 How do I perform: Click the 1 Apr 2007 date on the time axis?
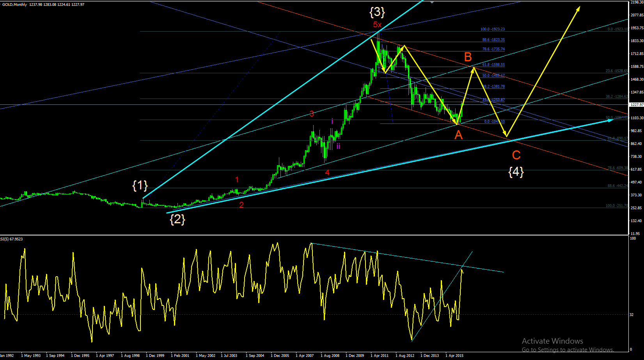click(305, 355)
